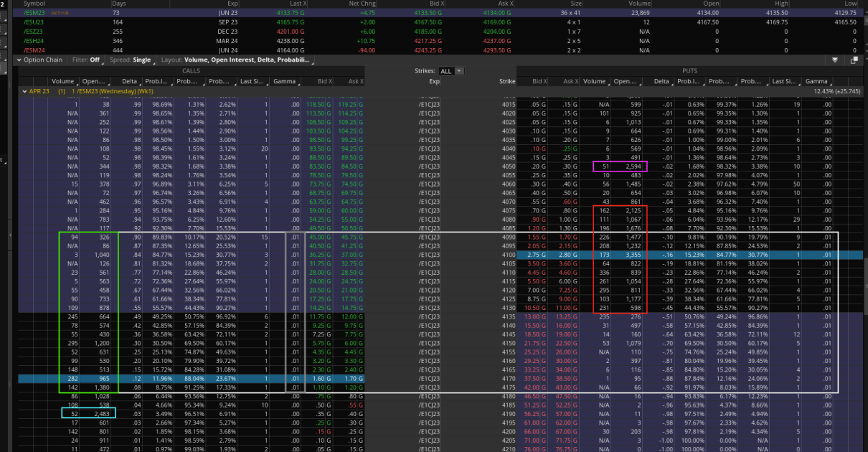Open the Option Chain section menu triangle icon
This screenshot has width=868, height=452.
835,60
